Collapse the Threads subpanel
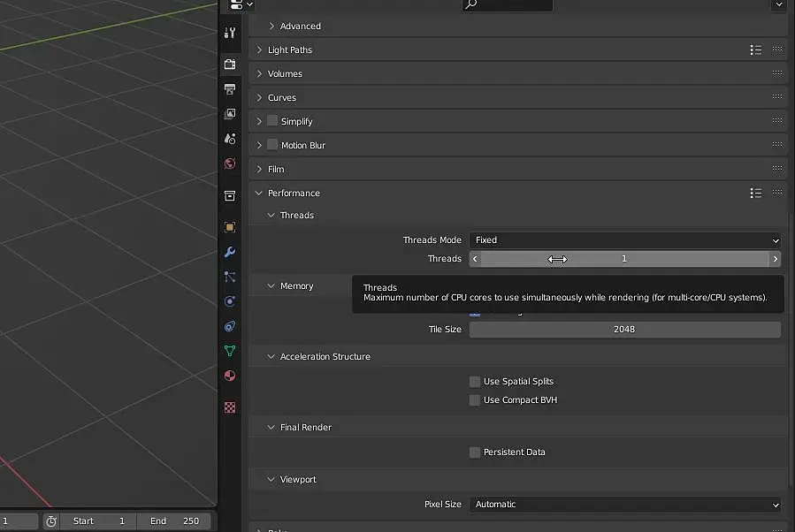Image resolution: width=795 pixels, height=532 pixels. pos(271,216)
